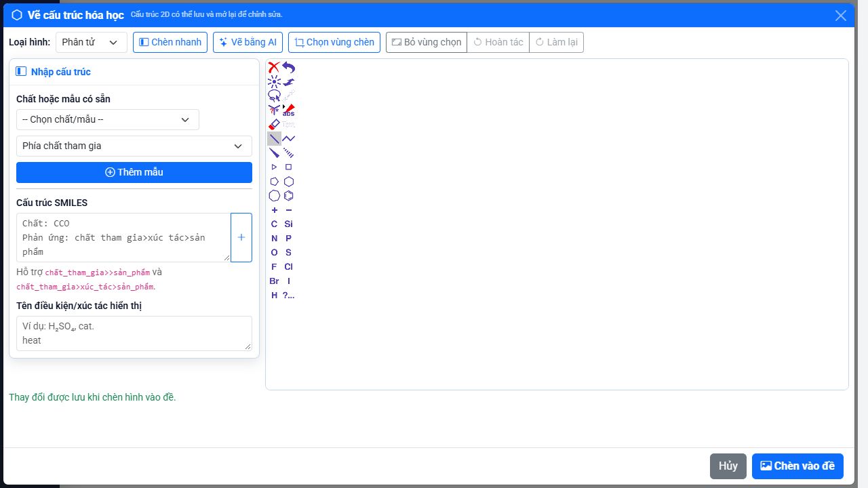Click the Thêm mẫu button

(x=134, y=172)
